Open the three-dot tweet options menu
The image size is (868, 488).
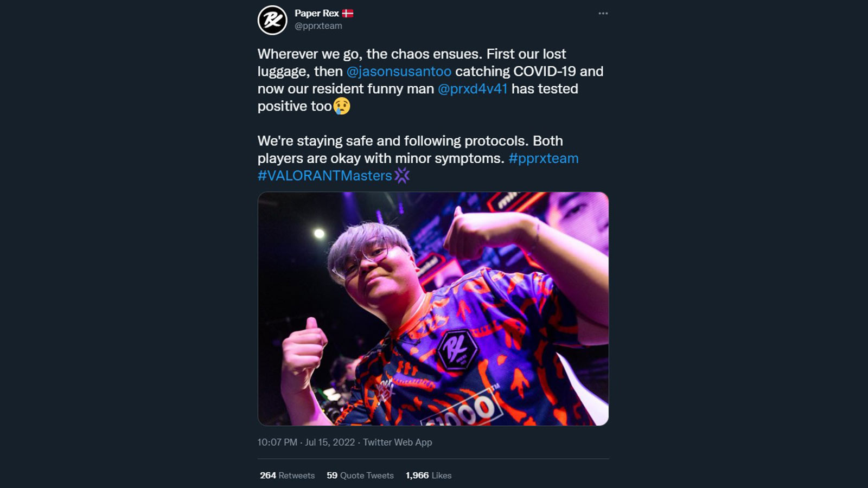[x=603, y=14]
